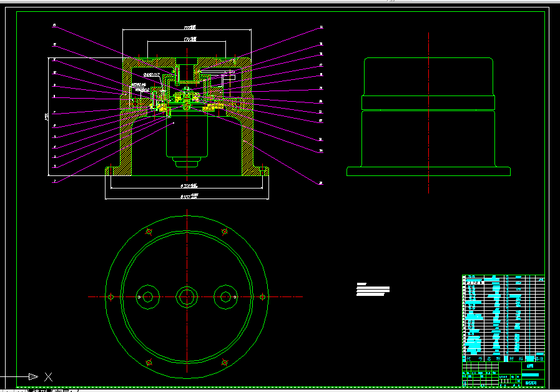Select the 名称 header cell in parts list

[x=494, y=358]
